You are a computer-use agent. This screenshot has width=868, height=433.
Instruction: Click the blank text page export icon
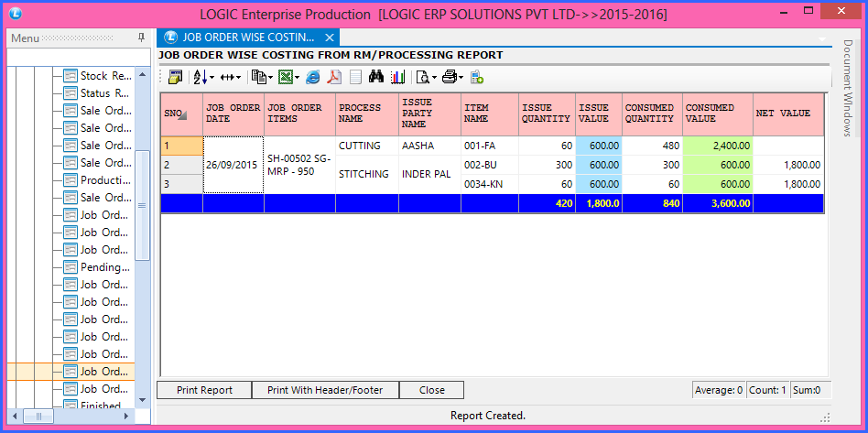click(355, 77)
